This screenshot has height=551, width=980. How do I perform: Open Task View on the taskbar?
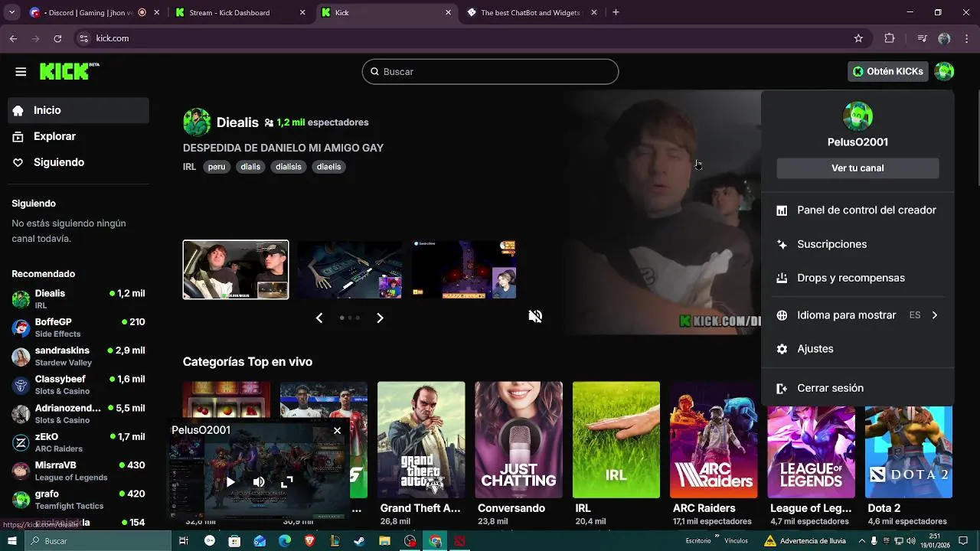(184, 541)
